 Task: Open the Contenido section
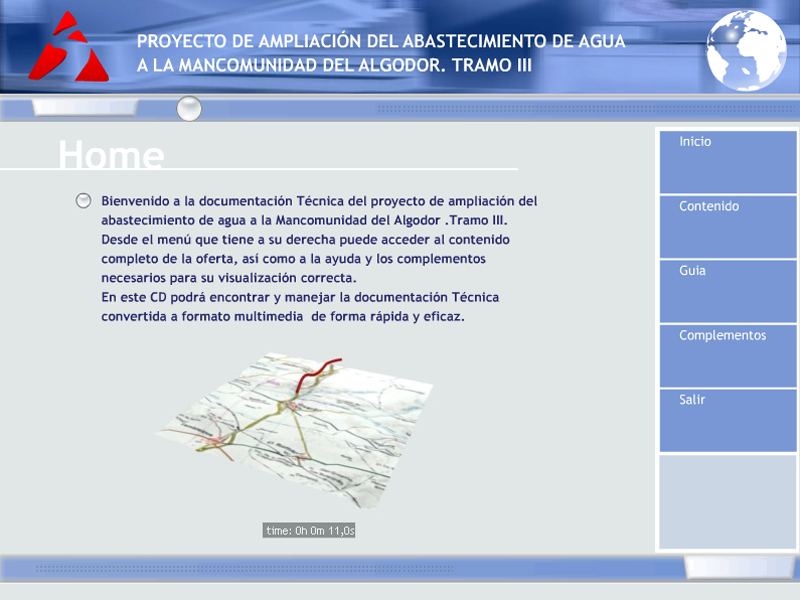click(x=728, y=227)
